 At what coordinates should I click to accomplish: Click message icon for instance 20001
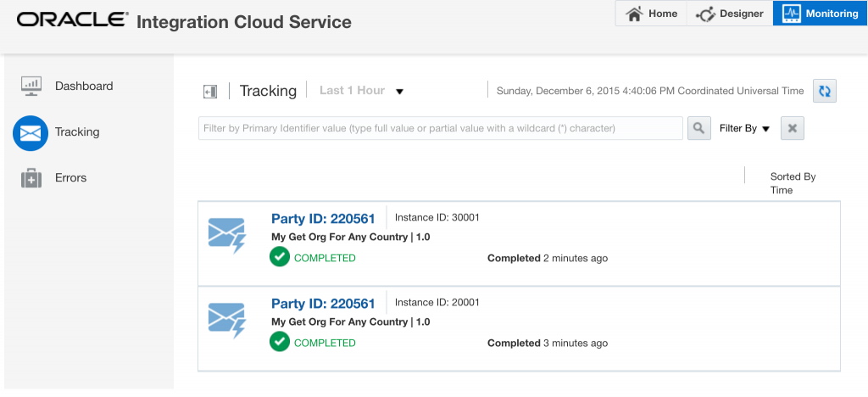[x=226, y=320]
